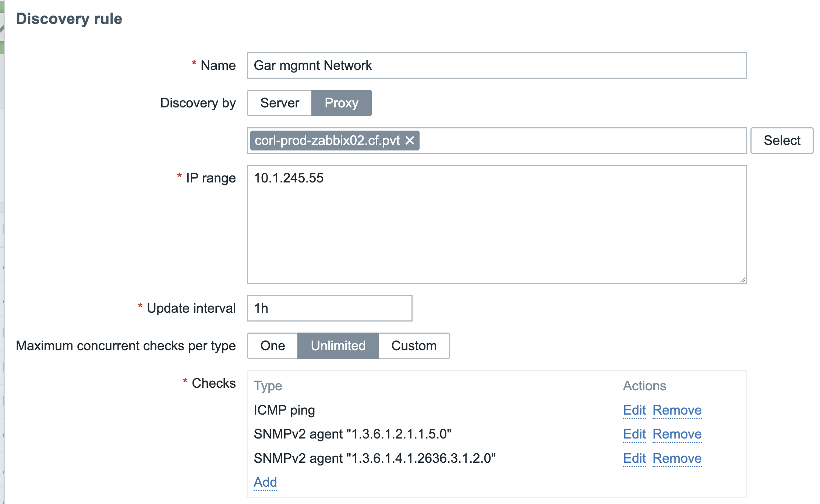Remove SNMPv2 agent 1.3.6.1.2.1.1.5.0 check
Screen dimensions: 820x504
pos(677,434)
